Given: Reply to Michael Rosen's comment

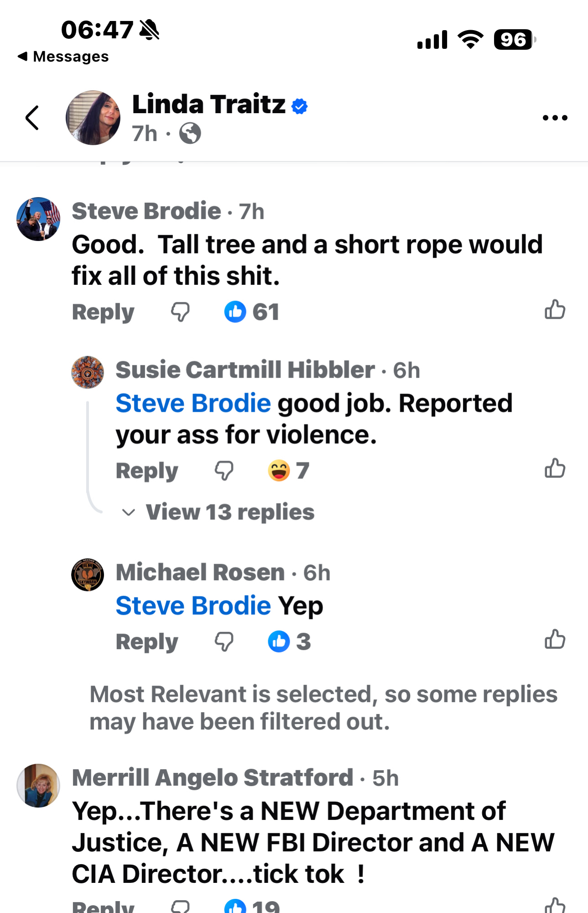Looking at the screenshot, I should click(x=146, y=642).
